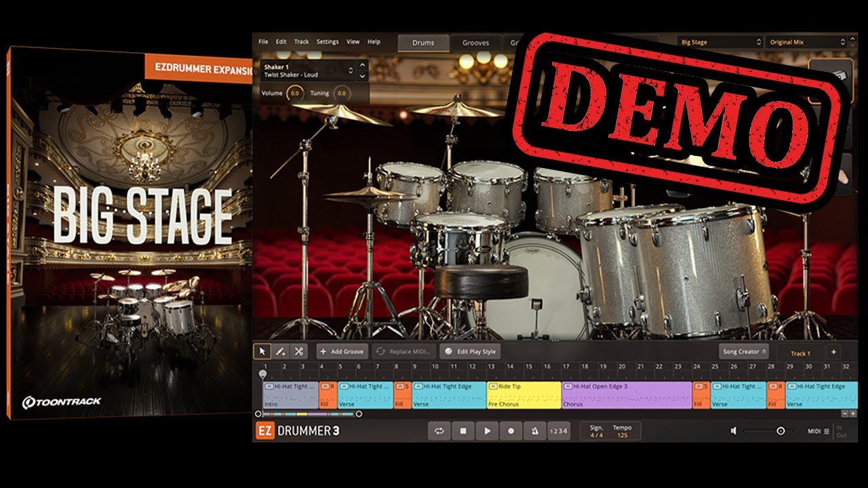Open the Shaker 1 instrument dropdown
The width and height of the screenshot is (868, 488).
click(308, 70)
